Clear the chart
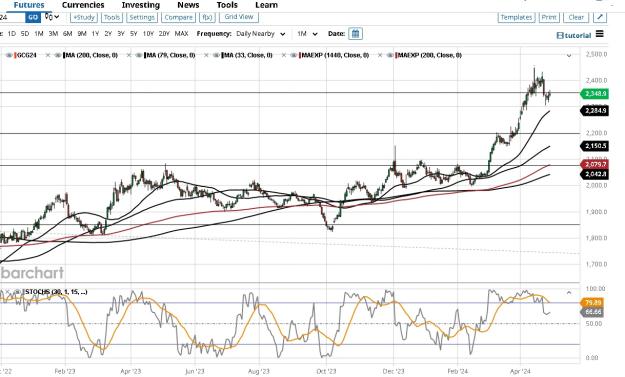Viewport: 625px width, 377px height. click(x=576, y=17)
